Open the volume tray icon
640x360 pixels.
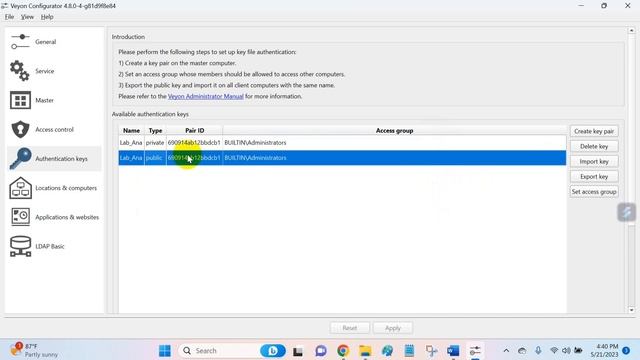[x=566, y=351]
